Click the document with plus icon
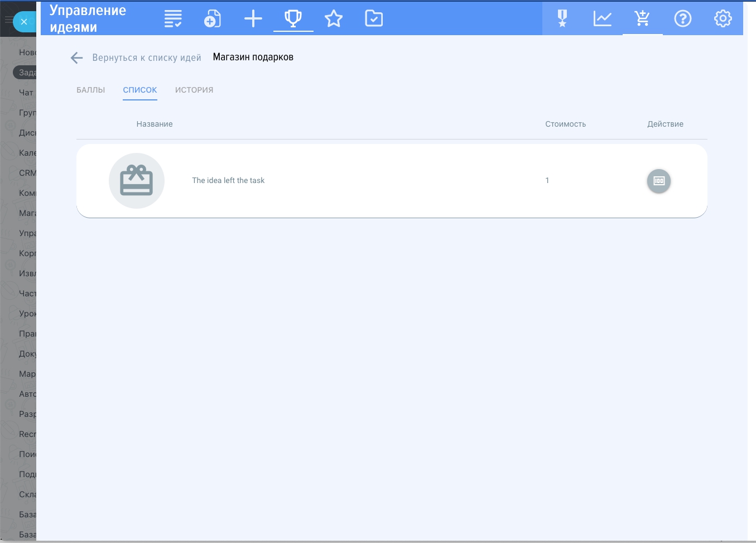756x543 pixels. tap(213, 19)
